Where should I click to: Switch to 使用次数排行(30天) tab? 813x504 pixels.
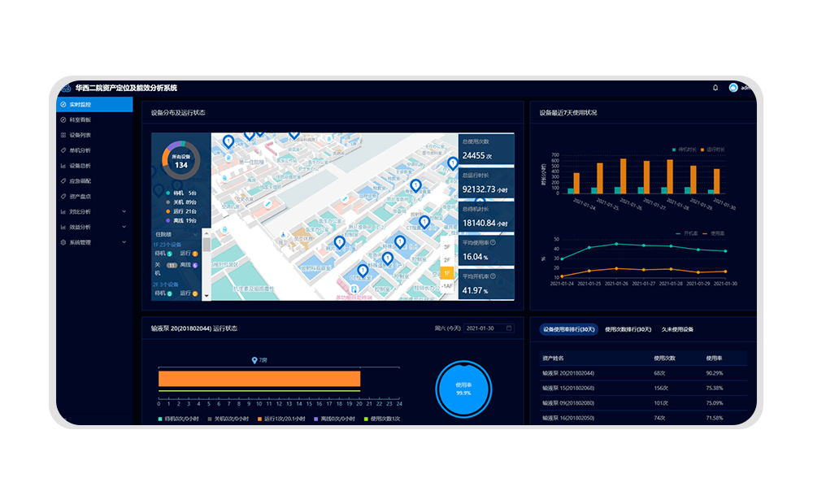(x=628, y=329)
